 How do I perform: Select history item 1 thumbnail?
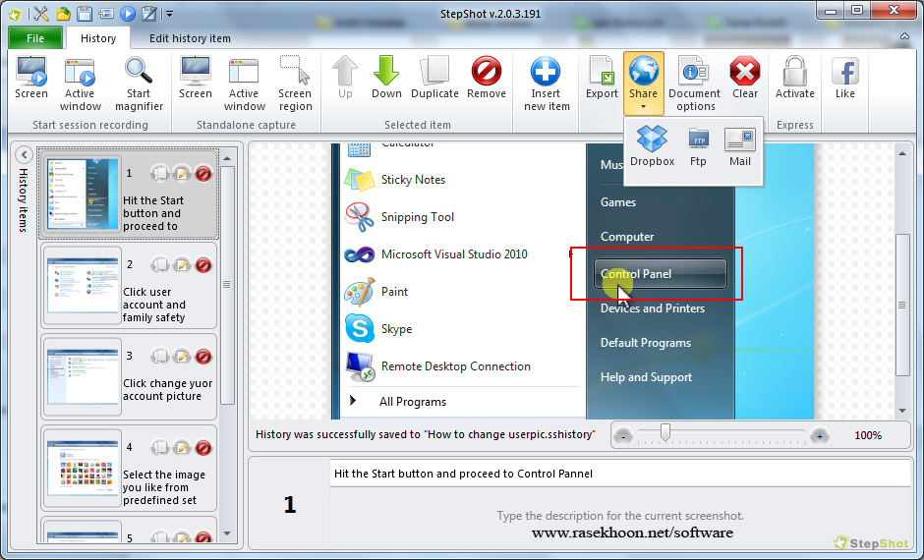pyautogui.click(x=83, y=194)
